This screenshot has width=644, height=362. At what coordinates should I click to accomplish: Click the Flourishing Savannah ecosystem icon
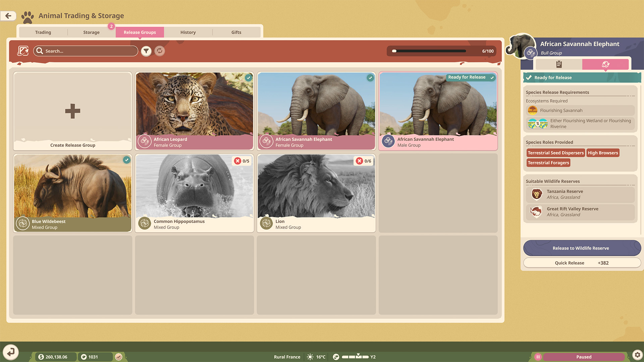point(533,110)
